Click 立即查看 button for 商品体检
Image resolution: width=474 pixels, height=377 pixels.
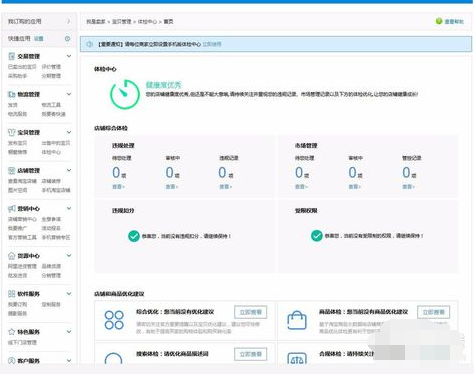coord(433,312)
